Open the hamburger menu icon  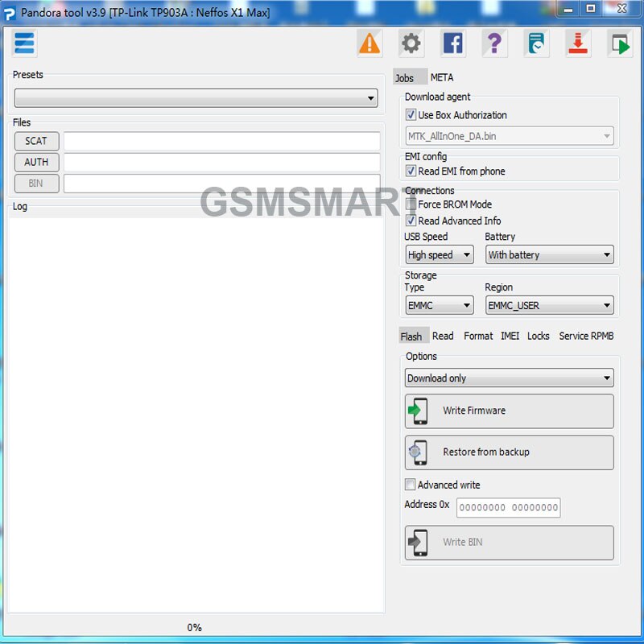pos(24,43)
